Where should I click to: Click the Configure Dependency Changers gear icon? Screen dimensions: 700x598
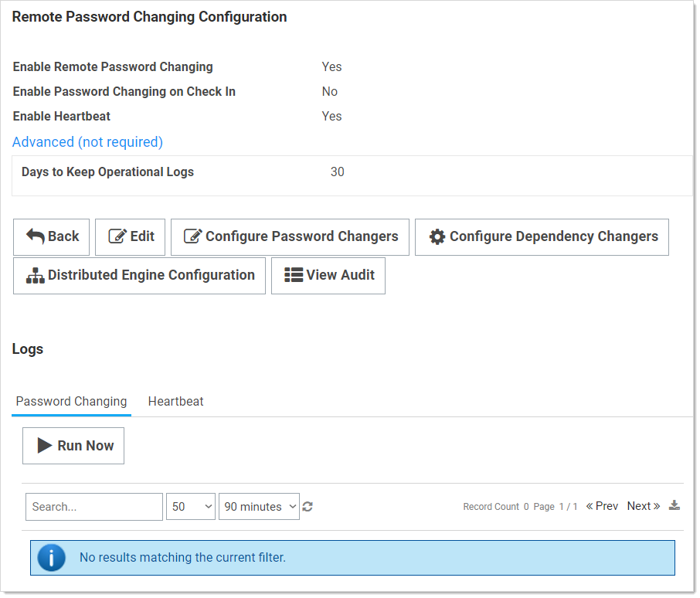point(437,237)
